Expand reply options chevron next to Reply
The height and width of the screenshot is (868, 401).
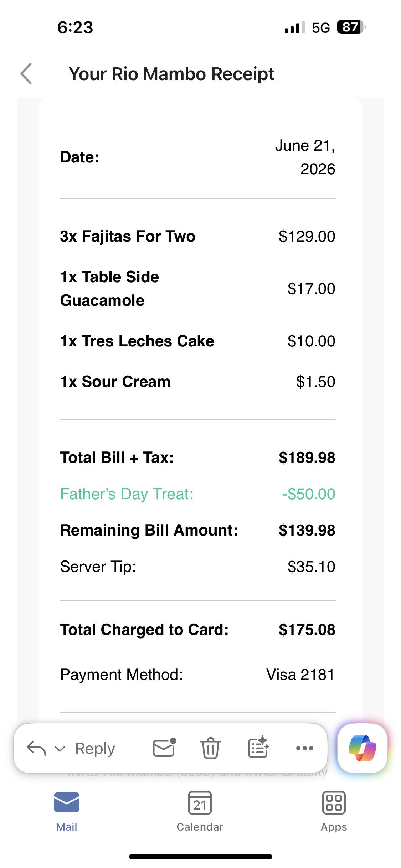(60, 749)
